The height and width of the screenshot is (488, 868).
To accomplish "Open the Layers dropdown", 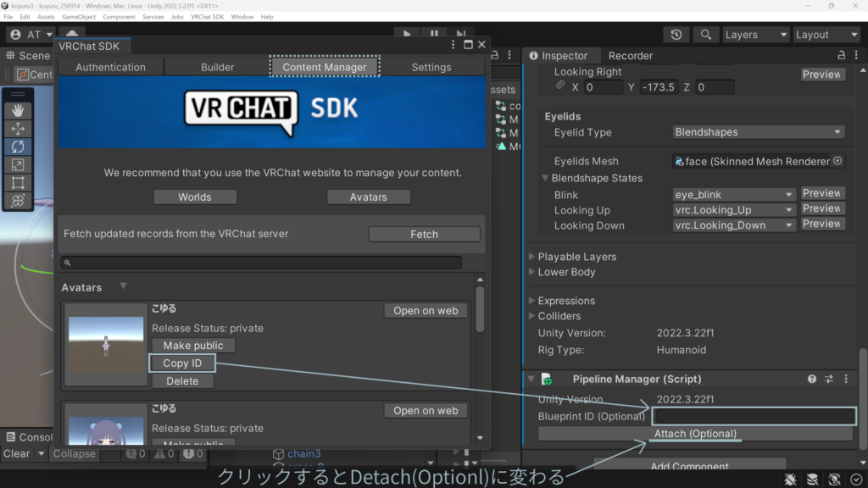I will point(755,34).
